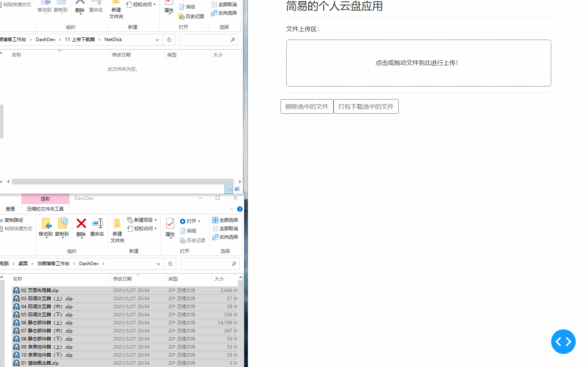Sort by 类型 column in NetDisk window
The width and height of the screenshot is (588, 367).
(172, 55)
